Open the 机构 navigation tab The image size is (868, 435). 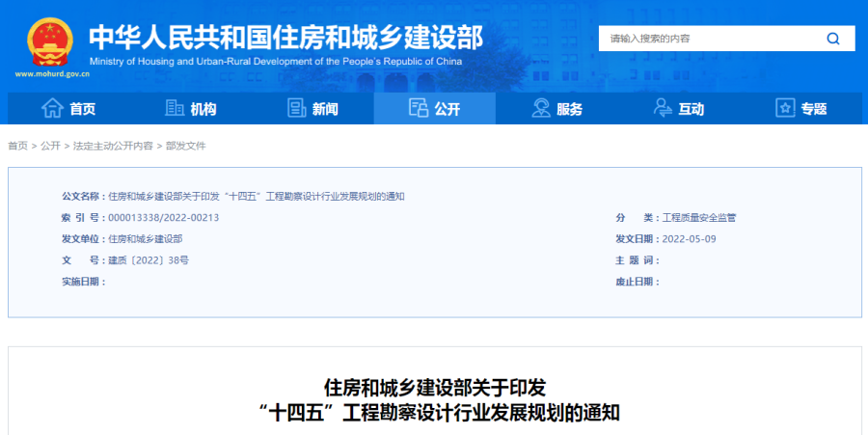(191, 108)
